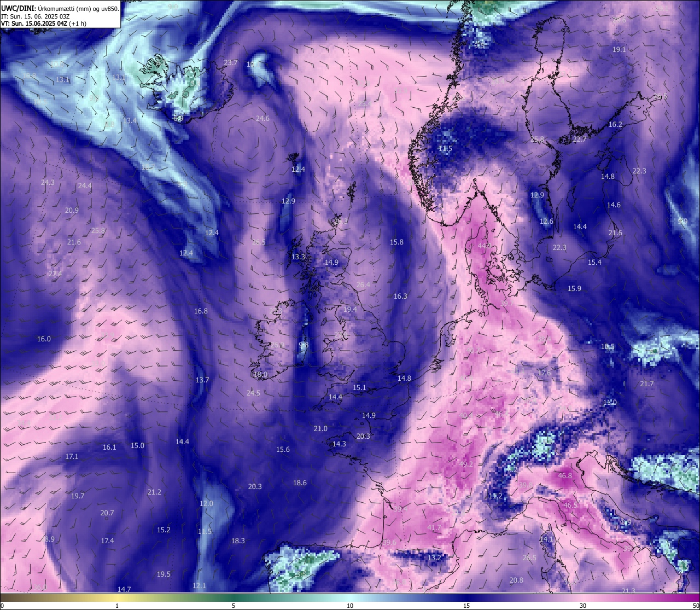Click the 22.7 value over the Åland area
Viewport: 700px width, 610px height.
[x=579, y=140]
